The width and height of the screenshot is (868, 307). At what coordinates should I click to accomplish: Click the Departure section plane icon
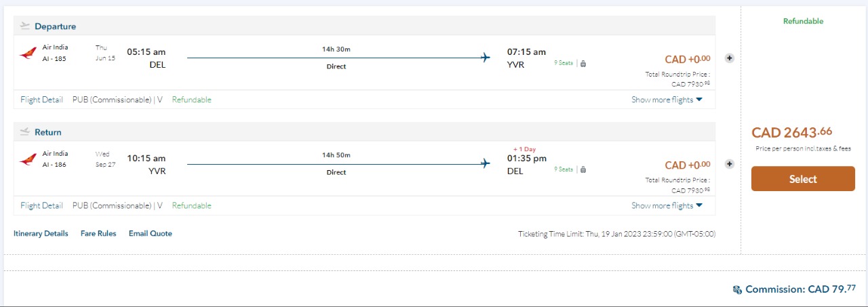click(x=25, y=26)
